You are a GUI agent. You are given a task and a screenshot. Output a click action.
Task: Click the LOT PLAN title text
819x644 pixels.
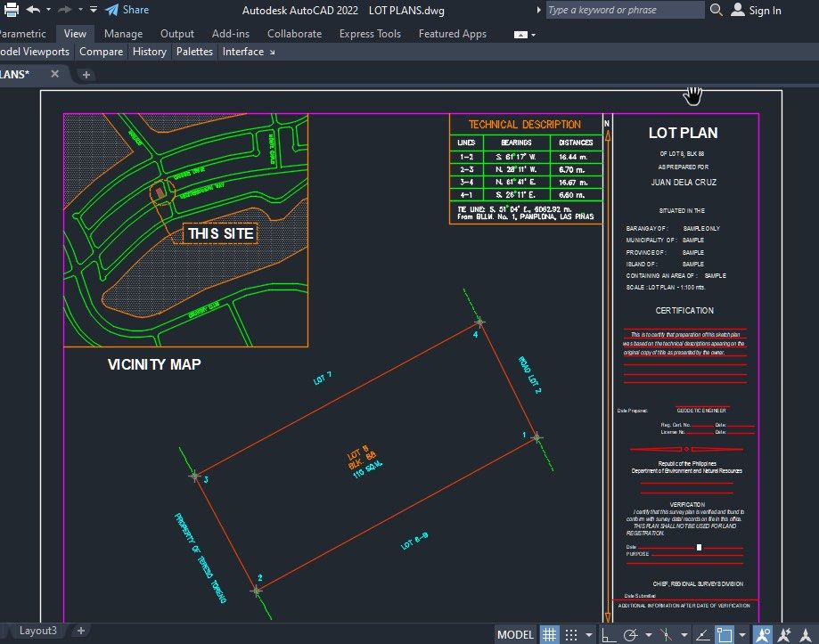click(684, 133)
